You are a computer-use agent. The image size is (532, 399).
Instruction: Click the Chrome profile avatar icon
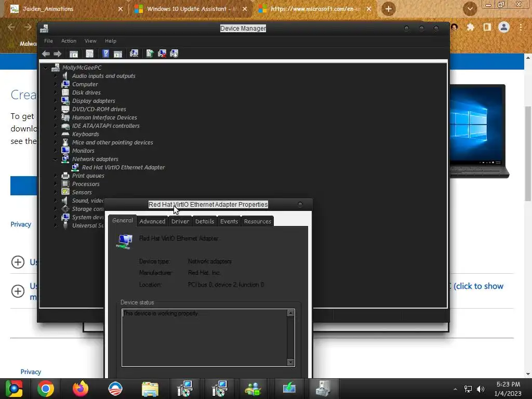504,27
